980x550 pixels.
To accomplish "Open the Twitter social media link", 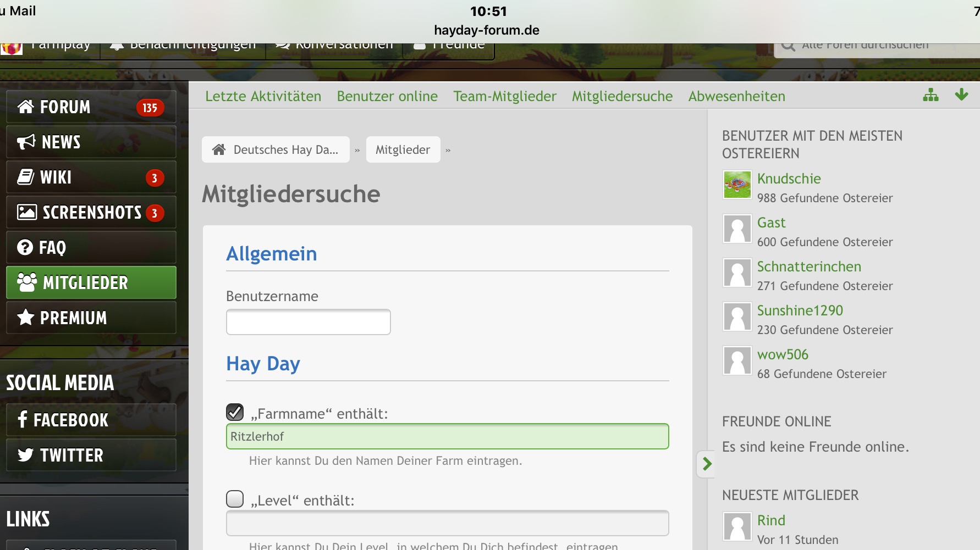I will (x=91, y=455).
